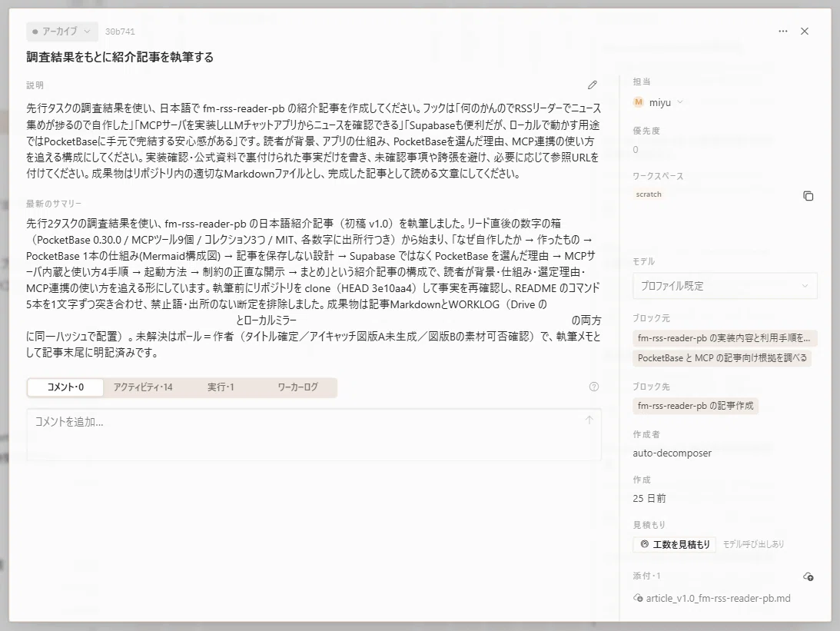Open blocker task PocketBase と MCP の記事向け根拠を調べる
Image resolution: width=840 pixels, height=631 pixels.
722,358
